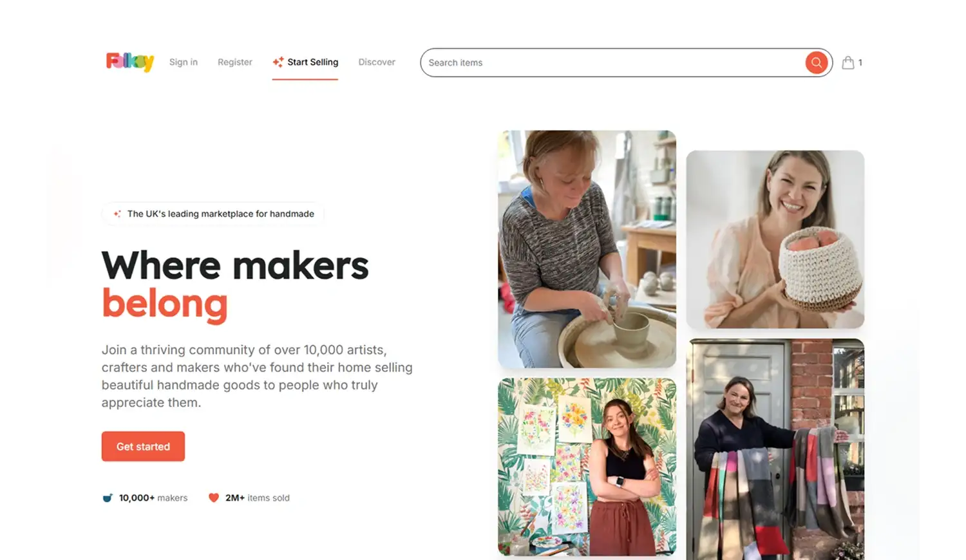Open the shopping basket icon
The width and height of the screenshot is (966, 560).
coord(848,62)
